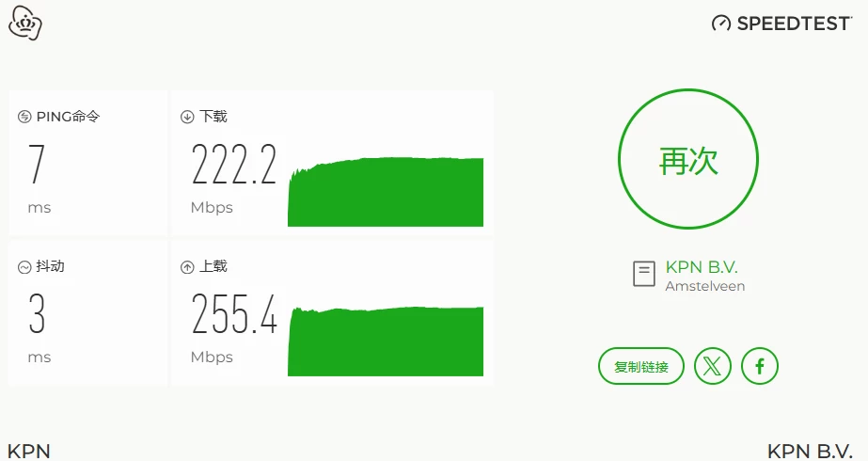The width and height of the screenshot is (868, 461).
Task: Run the test again with 再次
Action: pyautogui.click(x=688, y=160)
